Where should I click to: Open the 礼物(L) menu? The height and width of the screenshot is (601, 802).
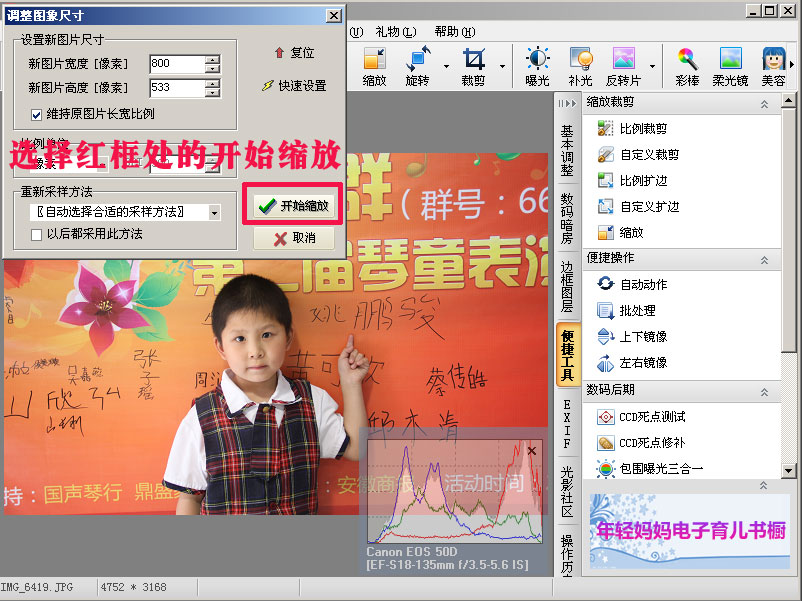[395, 32]
